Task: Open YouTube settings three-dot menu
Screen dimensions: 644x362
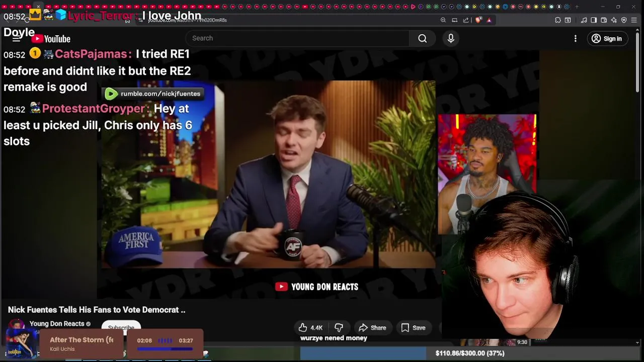Action: coord(576,38)
